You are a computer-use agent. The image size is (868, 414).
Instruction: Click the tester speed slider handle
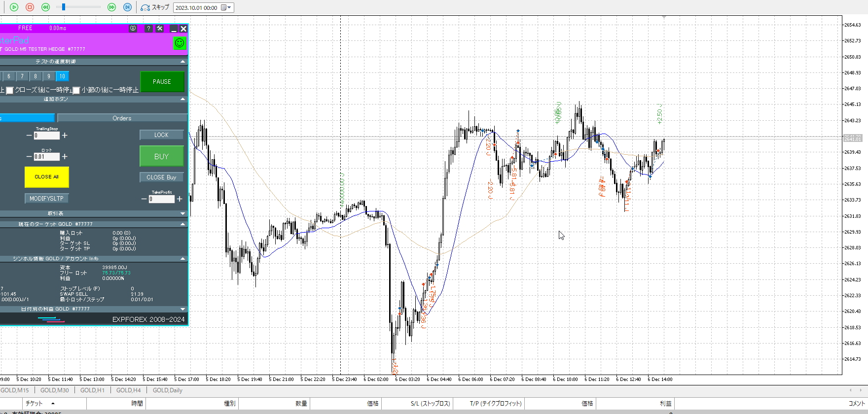tap(64, 7)
